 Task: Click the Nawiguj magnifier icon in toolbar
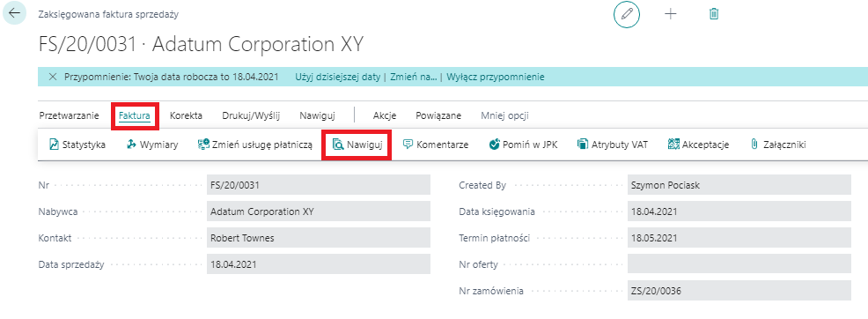click(338, 145)
